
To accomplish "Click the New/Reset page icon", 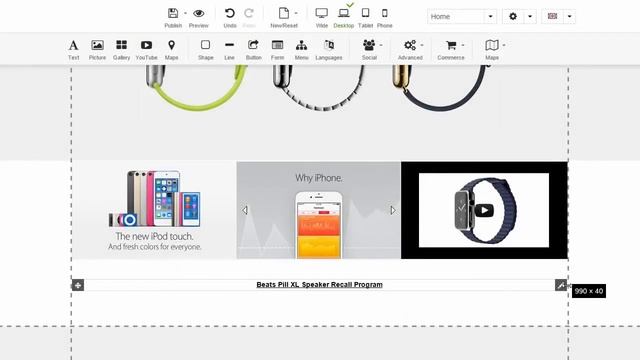I will tap(284, 13).
